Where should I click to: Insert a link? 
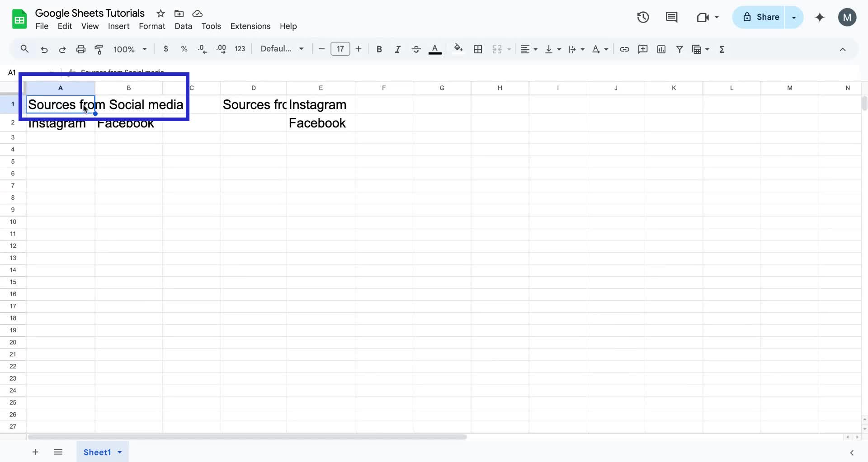pyautogui.click(x=625, y=49)
